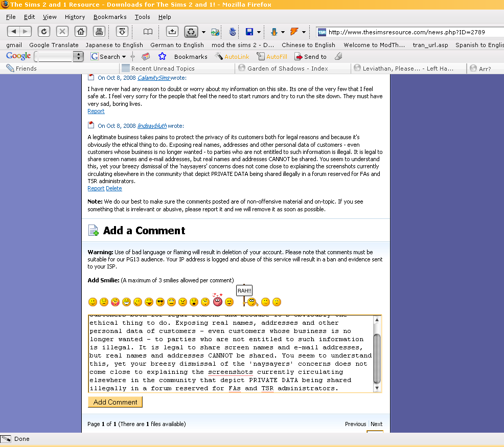Go to the Home page
Screen dimensions: 504x447
pos(81,32)
